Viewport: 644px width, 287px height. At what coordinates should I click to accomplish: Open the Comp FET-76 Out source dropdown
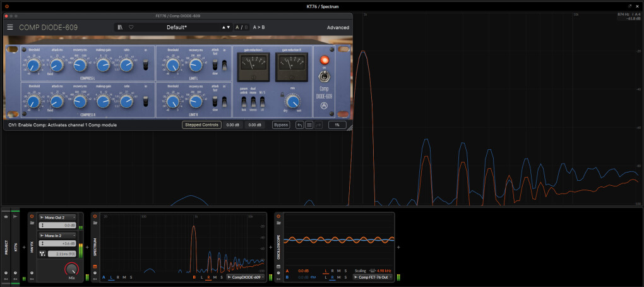[x=374, y=277]
